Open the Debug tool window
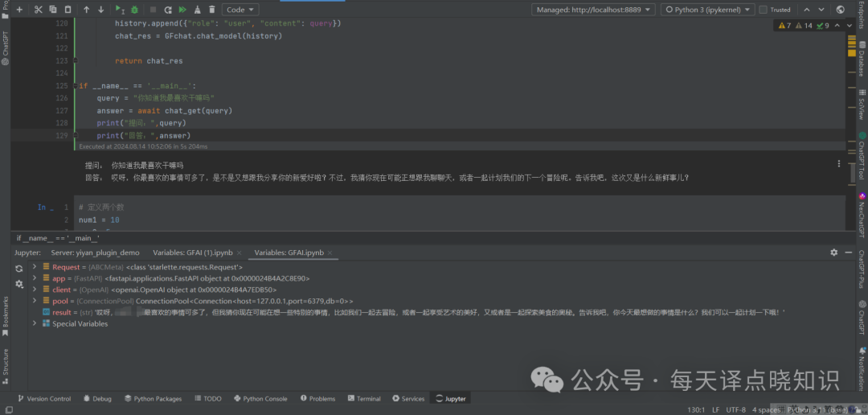 97,398
